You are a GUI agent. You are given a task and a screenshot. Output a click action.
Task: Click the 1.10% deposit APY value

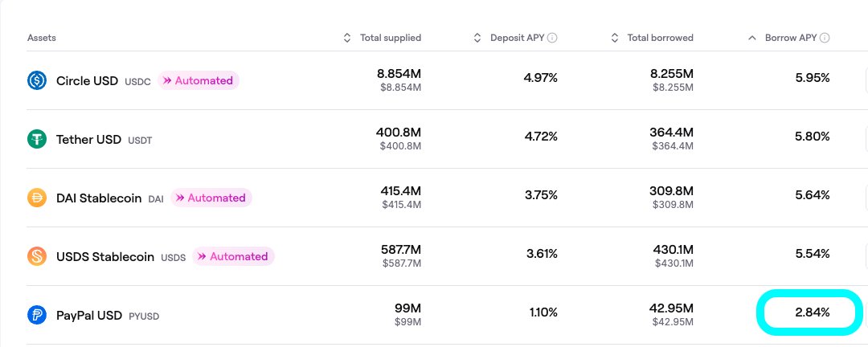point(543,312)
